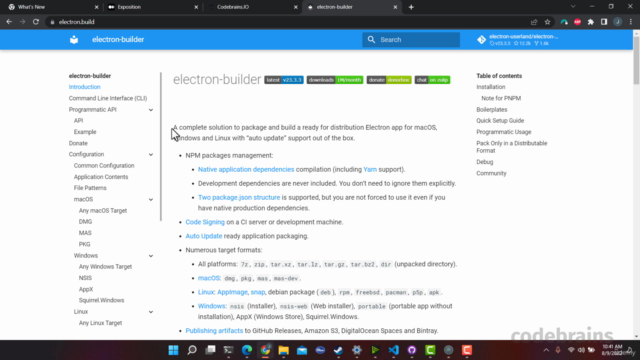640x360 pixels.
Task: Jump to Boilerplates in table of contents
Action: click(x=491, y=110)
